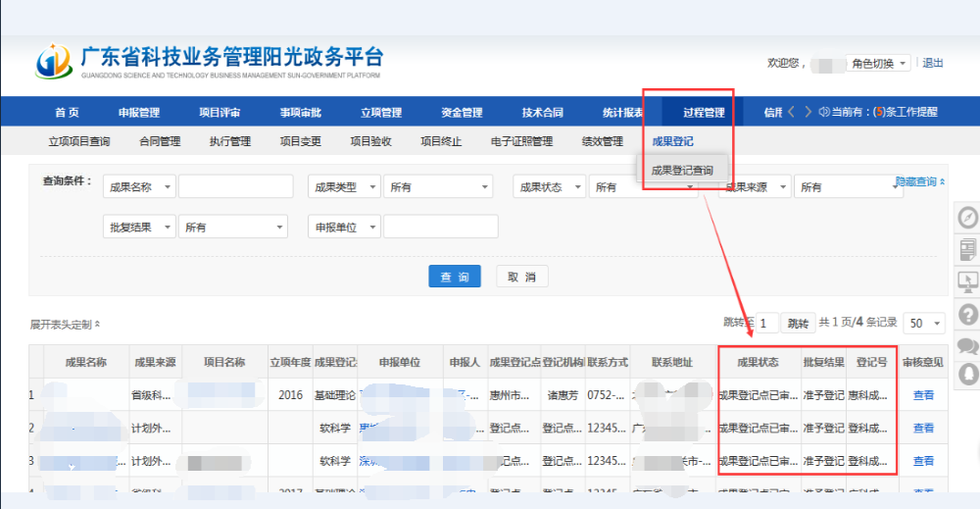Collapse the query panel via 隐藏查询
This screenshot has height=509, width=980.
(x=920, y=181)
